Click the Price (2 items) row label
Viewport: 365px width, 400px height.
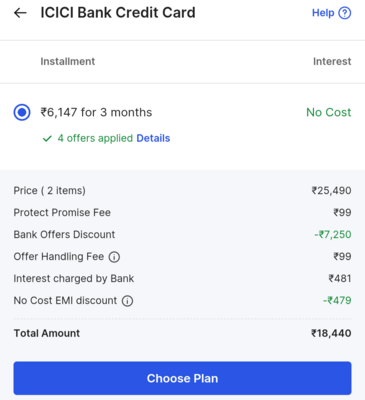(x=49, y=191)
